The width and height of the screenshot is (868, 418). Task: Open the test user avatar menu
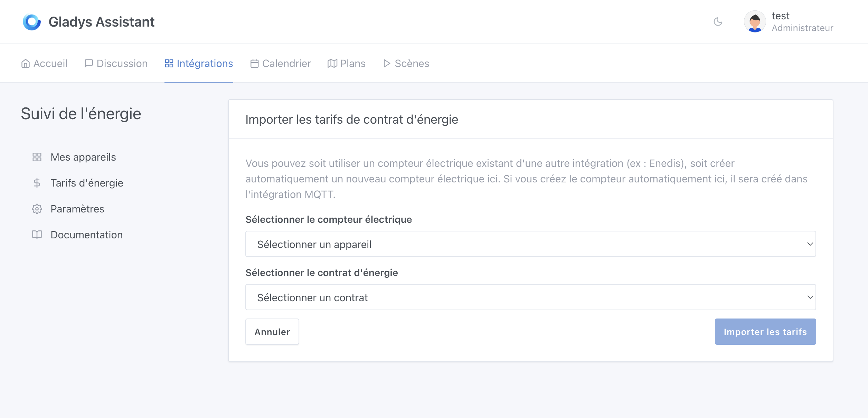coord(755,22)
